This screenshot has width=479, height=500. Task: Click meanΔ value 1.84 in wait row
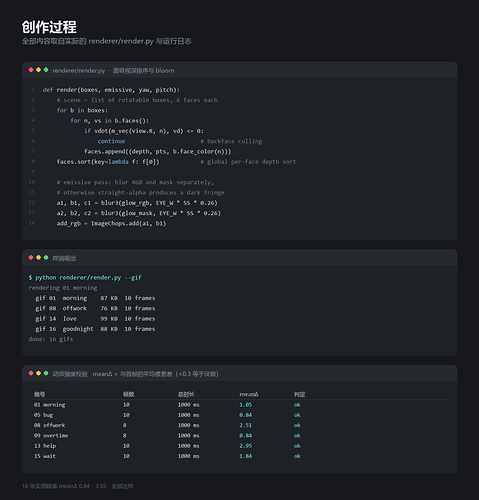coord(246,457)
